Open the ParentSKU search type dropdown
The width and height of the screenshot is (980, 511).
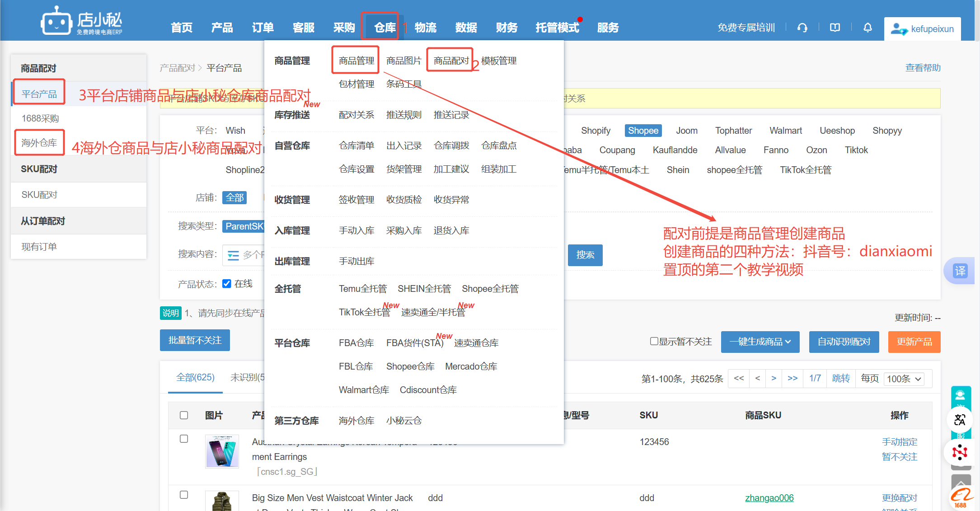click(243, 226)
